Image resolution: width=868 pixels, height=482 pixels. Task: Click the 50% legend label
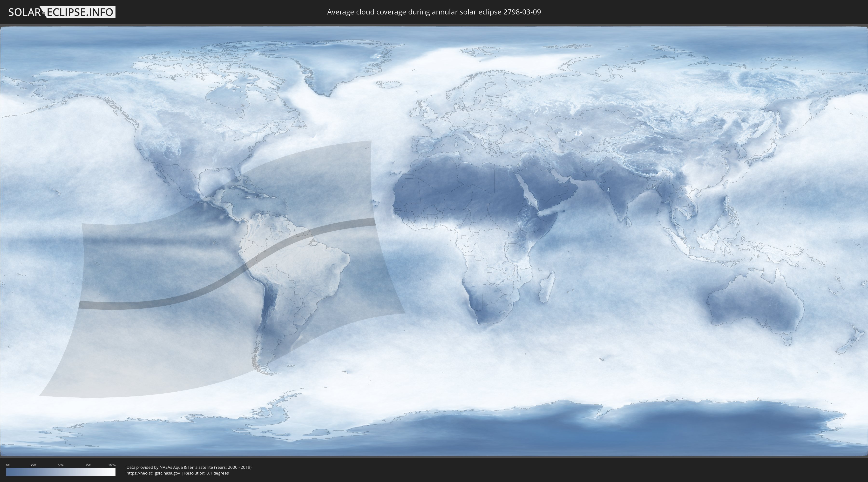(61, 465)
